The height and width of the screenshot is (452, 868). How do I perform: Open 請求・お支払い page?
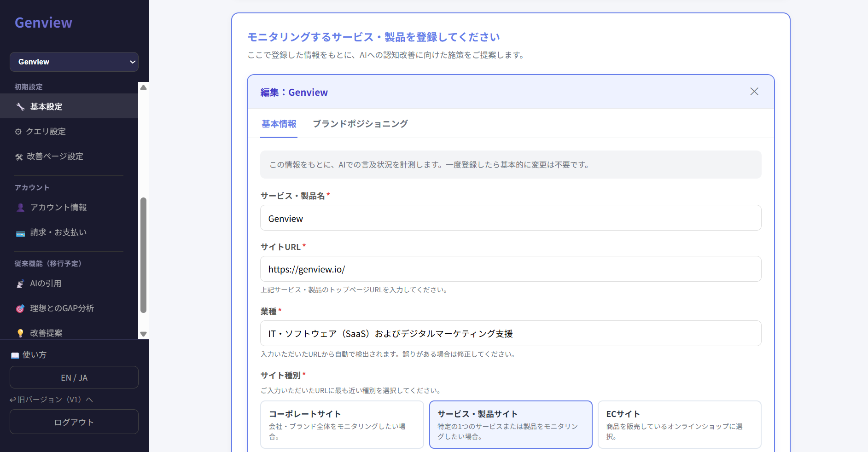69,232
